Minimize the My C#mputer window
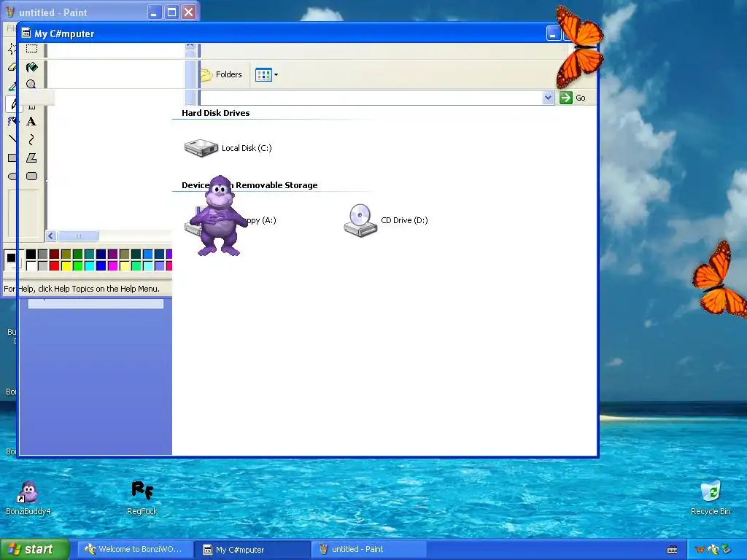 (x=553, y=34)
